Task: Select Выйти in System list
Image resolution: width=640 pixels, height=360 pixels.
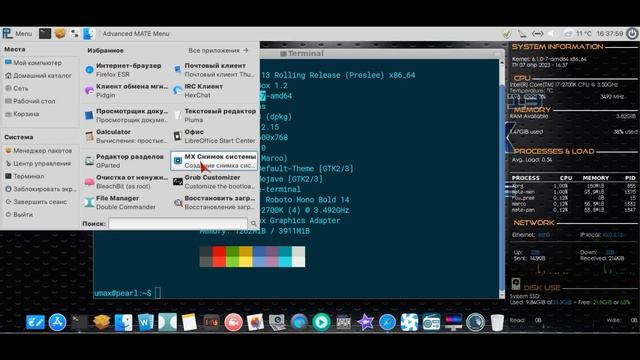Action: pyautogui.click(x=19, y=214)
